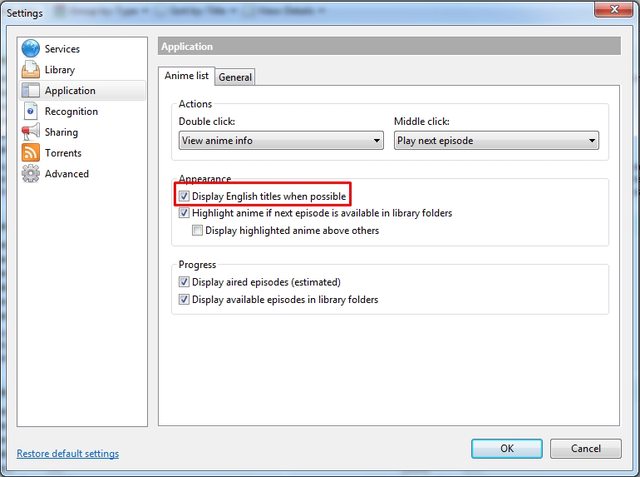The height and width of the screenshot is (477, 640).
Task: Open Torrents RSS feed icon
Action: pyautogui.click(x=30, y=153)
